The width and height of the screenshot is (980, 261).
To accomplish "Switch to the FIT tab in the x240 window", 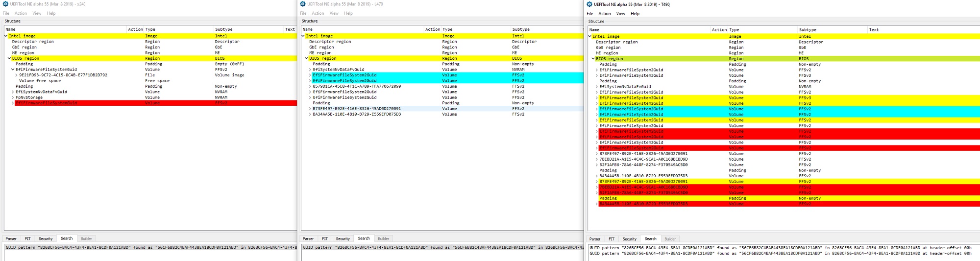I will point(28,239).
